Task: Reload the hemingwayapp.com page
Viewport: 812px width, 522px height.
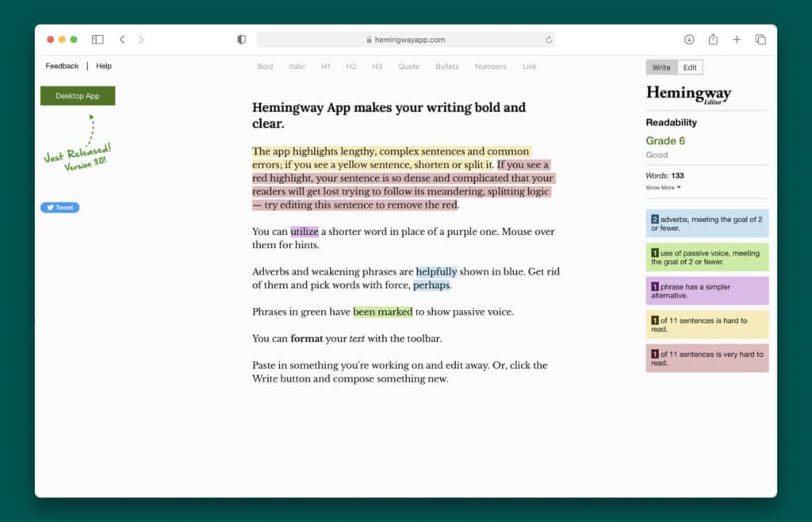Action: coord(548,39)
